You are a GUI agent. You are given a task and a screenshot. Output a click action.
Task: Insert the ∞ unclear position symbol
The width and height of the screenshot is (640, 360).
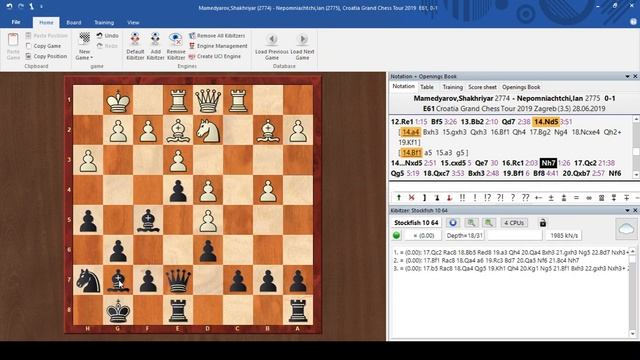[x=589, y=198]
